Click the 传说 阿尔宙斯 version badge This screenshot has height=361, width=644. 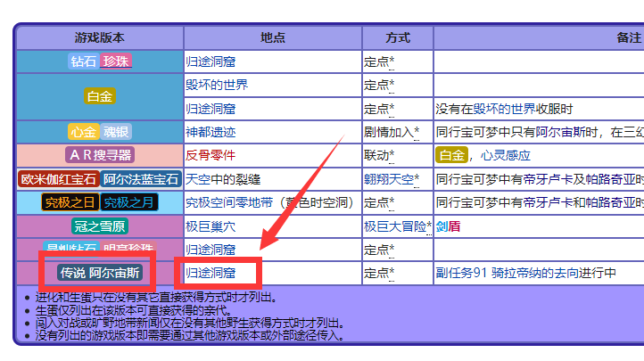click(x=99, y=272)
